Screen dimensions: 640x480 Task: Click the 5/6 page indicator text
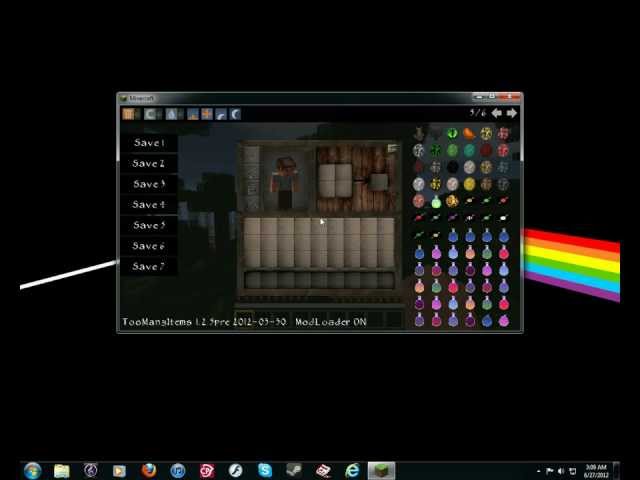pyautogui.click(x=478, y=113)
